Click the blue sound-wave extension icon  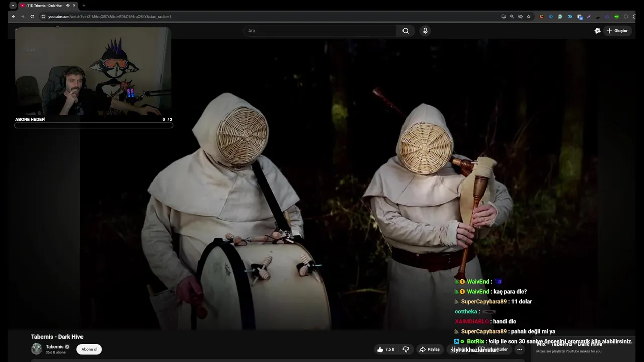pyautogui.click(x=551, y=16)
